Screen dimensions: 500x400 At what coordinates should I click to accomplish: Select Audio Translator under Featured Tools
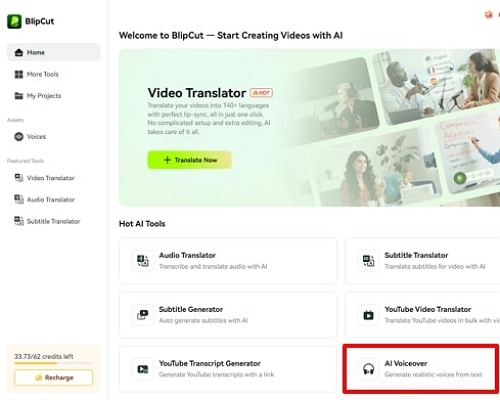click(x=53, y=199)
